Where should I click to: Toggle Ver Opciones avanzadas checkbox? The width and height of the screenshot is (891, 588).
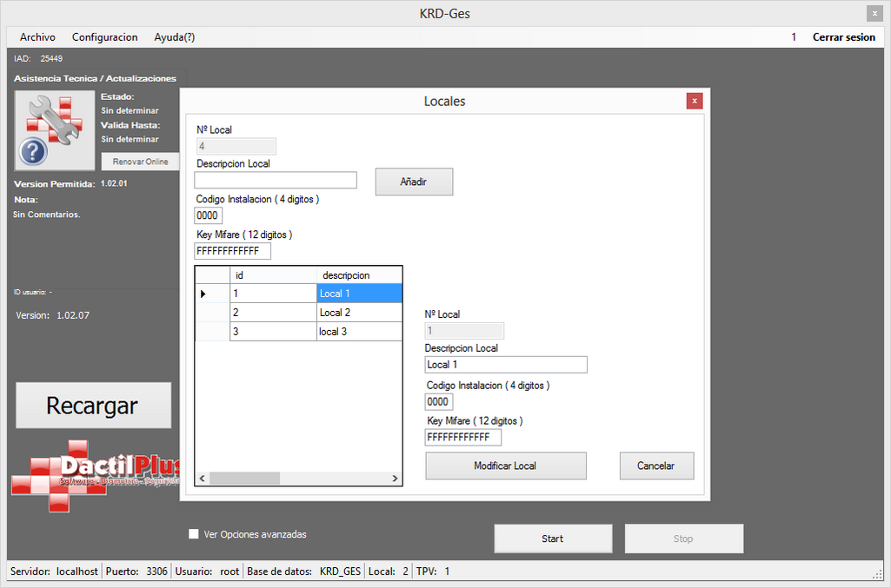coord(194,534)
